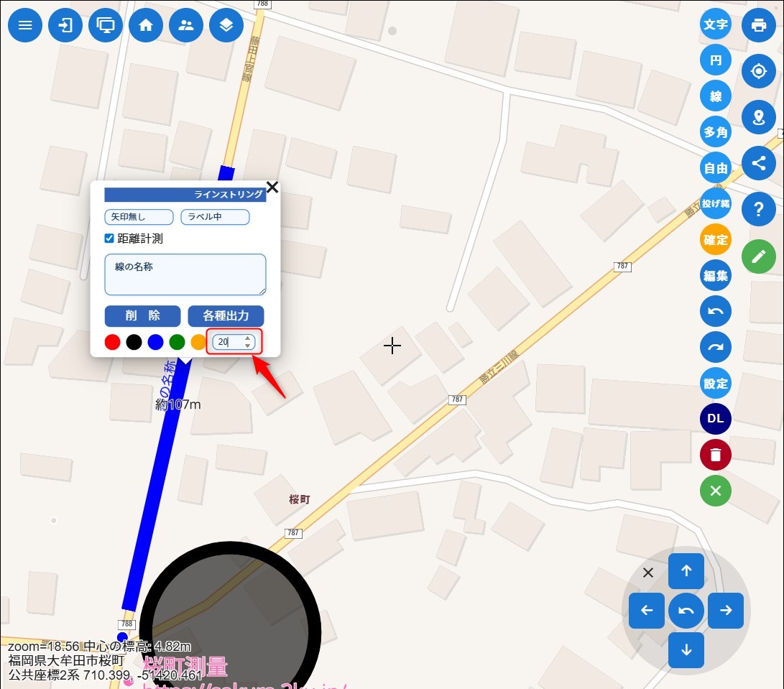Open the 各種出力 output options

[x=226, y=316]
